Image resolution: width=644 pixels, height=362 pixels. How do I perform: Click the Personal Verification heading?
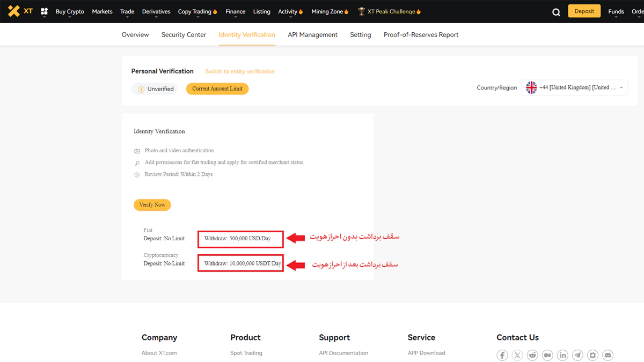tap(163, 71)
